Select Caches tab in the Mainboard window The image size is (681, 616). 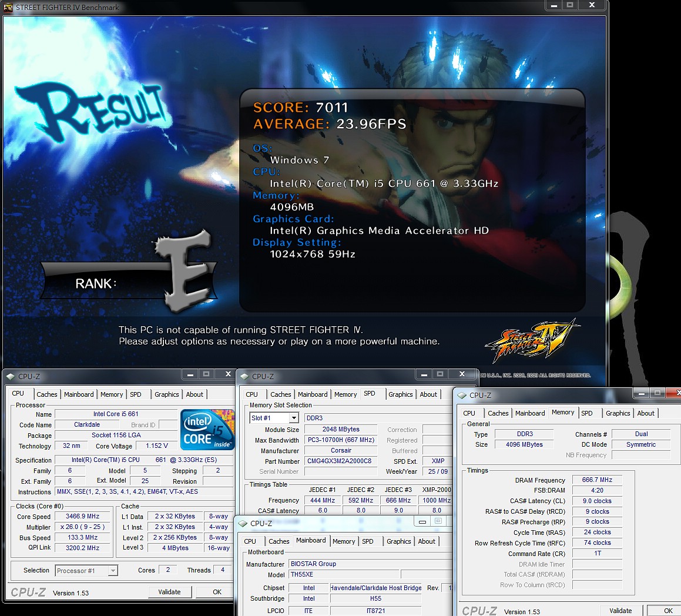[x=279, y=541]
